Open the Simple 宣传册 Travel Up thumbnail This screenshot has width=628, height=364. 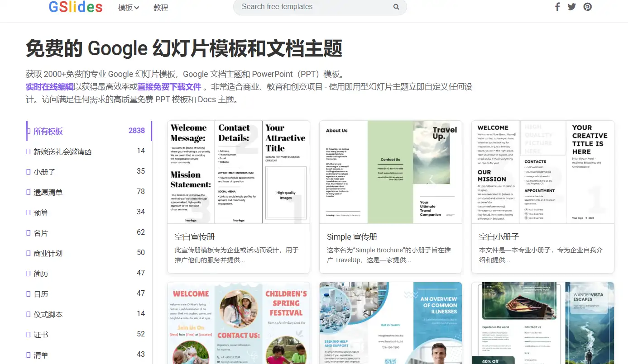pyautogui.click(x=390, y=172)
